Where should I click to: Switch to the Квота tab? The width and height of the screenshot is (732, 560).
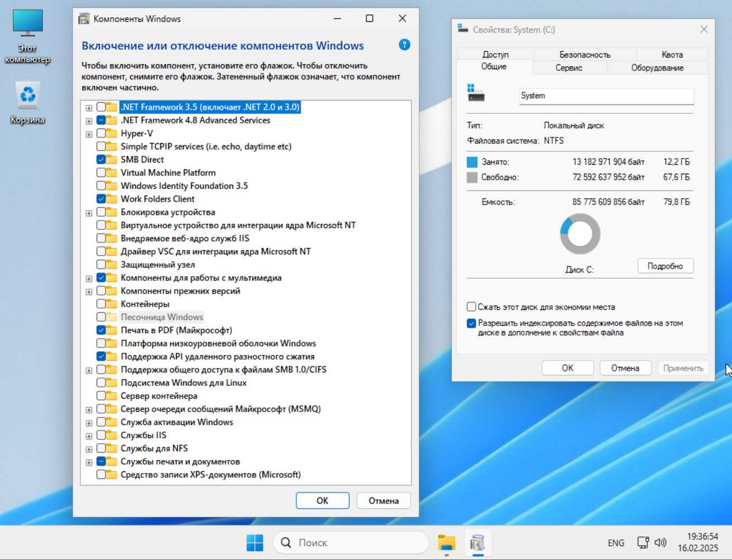[672, 54]
